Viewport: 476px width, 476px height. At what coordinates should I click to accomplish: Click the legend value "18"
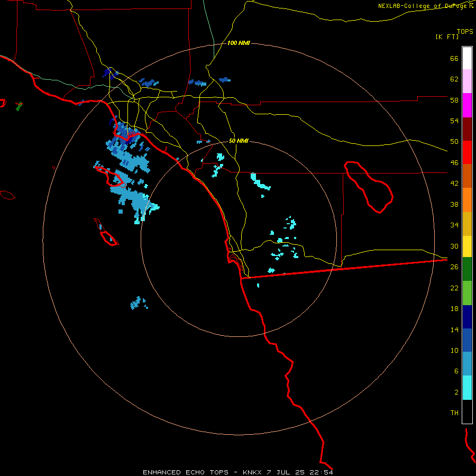pyautogui.click(x=454, y=309)
